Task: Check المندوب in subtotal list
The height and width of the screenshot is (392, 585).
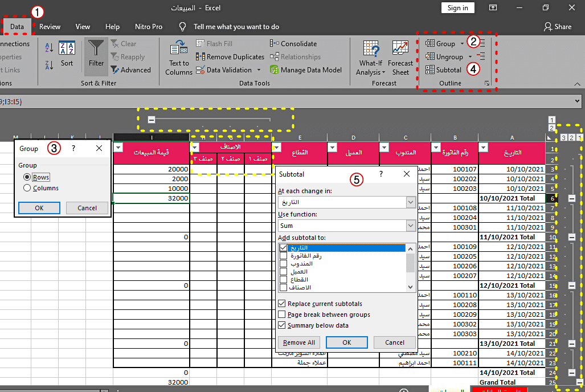Action: pyautogui.click(x=283, y=264)
